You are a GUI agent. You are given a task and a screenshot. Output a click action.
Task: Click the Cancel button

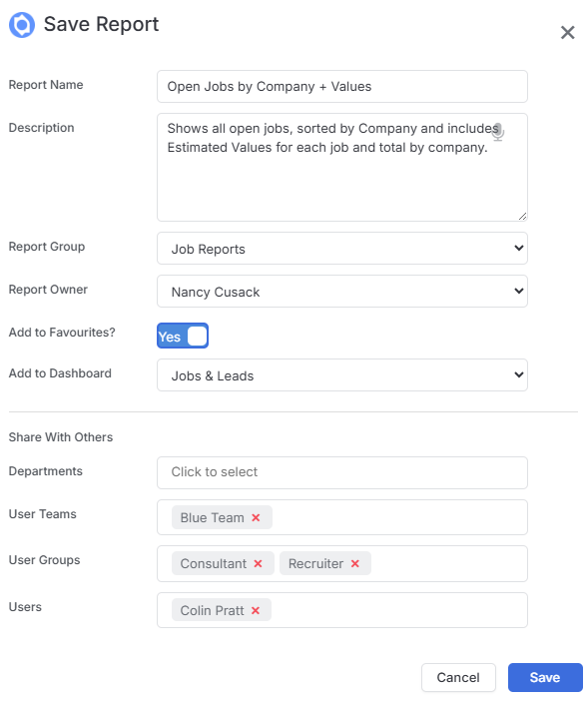pyautogui.click(x=458, y=677)
